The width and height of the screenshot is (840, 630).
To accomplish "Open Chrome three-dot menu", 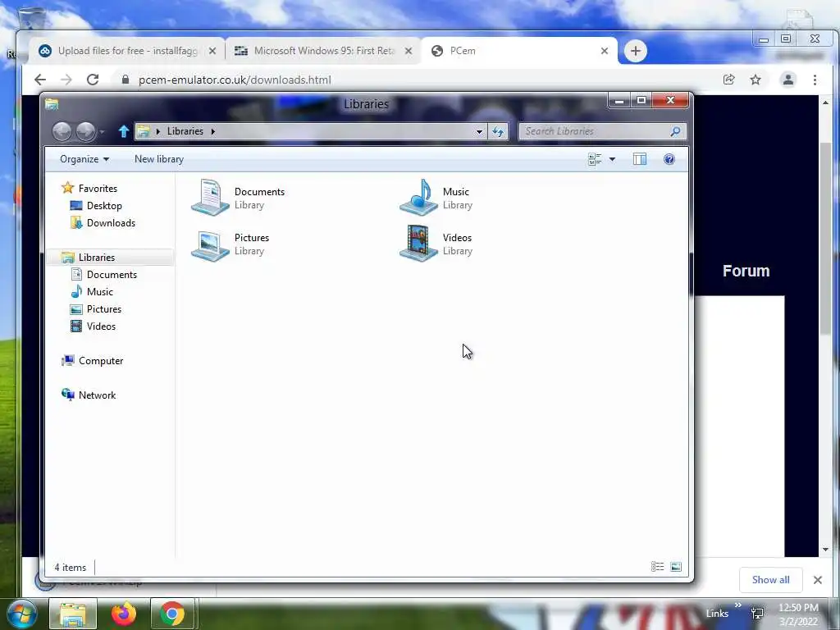I will coord(815,80).
